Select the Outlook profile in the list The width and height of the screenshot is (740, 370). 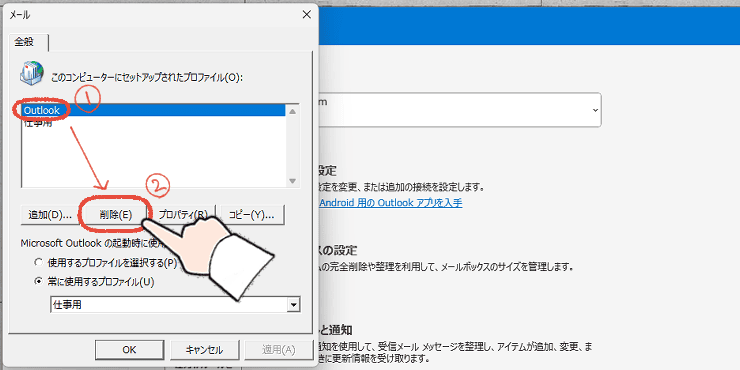click(153, 110)
